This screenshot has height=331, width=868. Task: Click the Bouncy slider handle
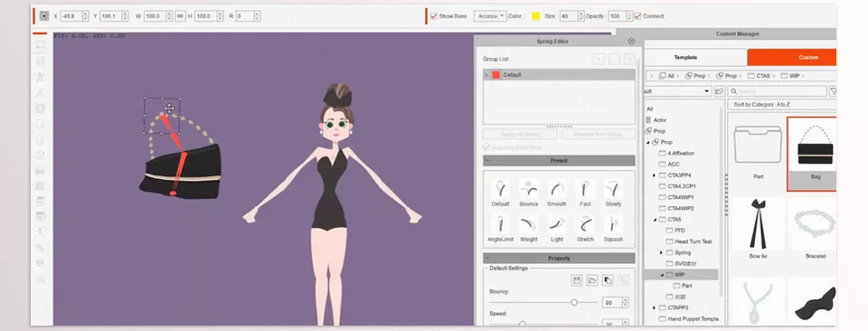(x=574, y=302)
